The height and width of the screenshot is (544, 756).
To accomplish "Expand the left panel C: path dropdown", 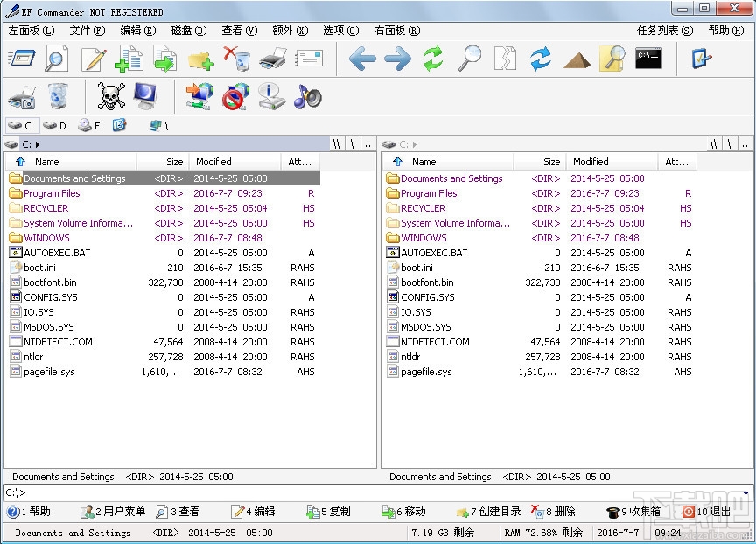I will [38, 144].
